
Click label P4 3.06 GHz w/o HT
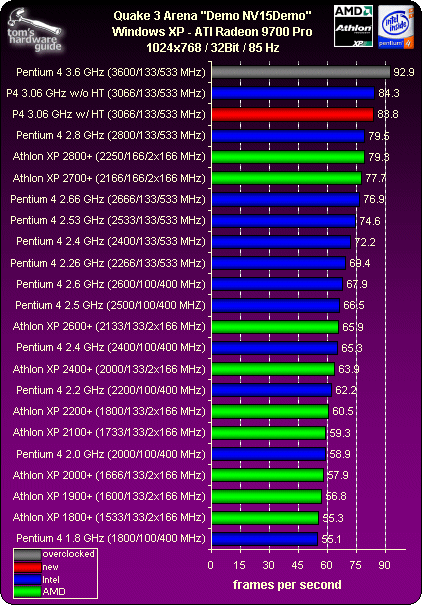point(106,93)
